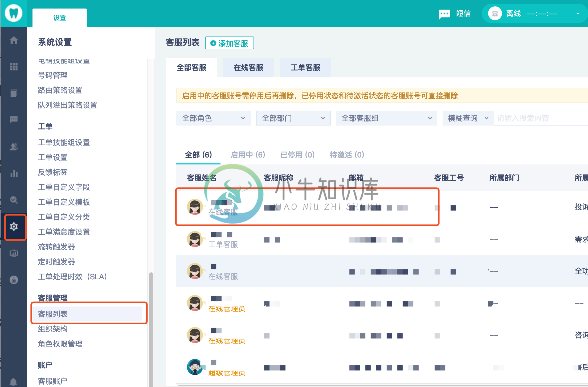Screen dimensions: 588x387
Task: Open 工单自定义分类 in the settings menu
Action: 64,217
